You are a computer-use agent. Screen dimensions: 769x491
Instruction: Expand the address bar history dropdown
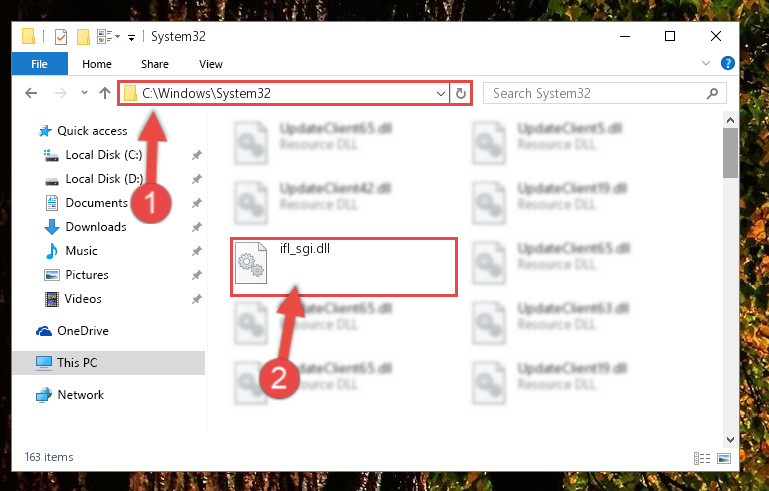pos(441,93)
